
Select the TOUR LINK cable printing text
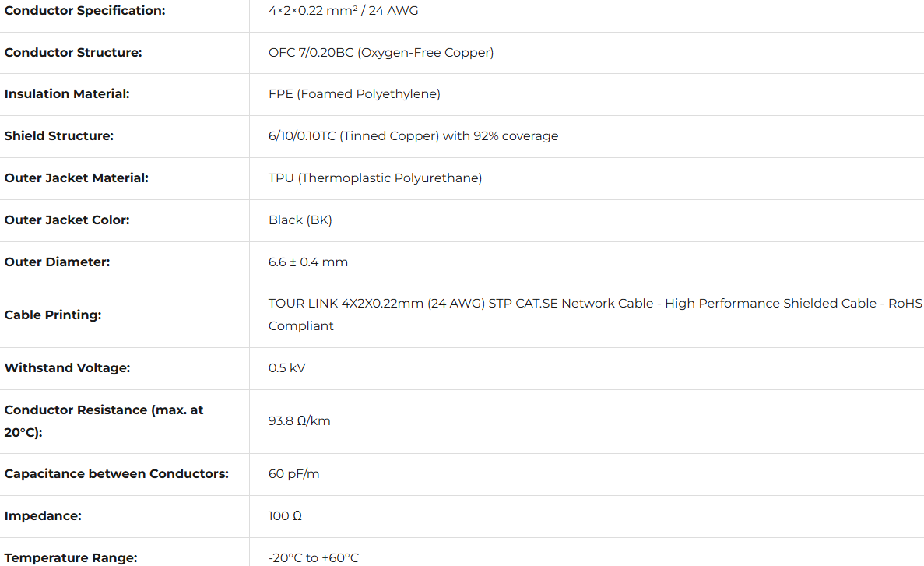pyautogui.click(x=595, y=304)
